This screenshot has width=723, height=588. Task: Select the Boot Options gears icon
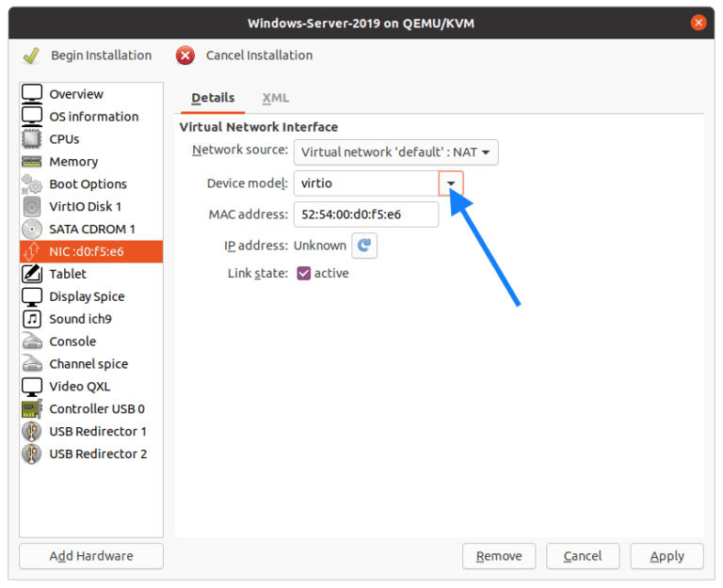(x=32, y=183)
